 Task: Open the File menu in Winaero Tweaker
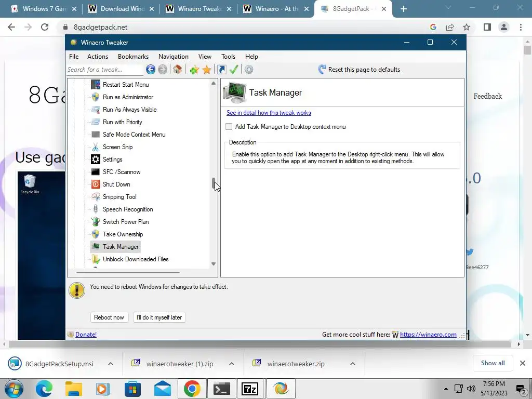click(x=74, y=57)
